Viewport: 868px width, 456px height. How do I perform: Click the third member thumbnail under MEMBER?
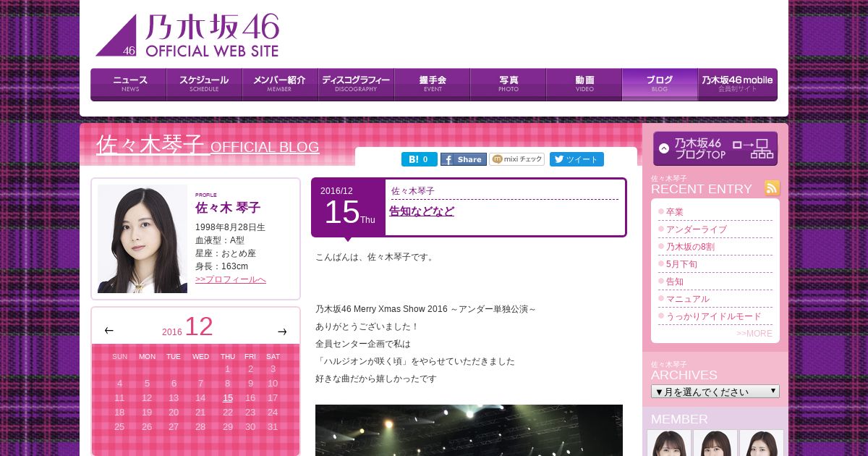(x=762, y=443)
